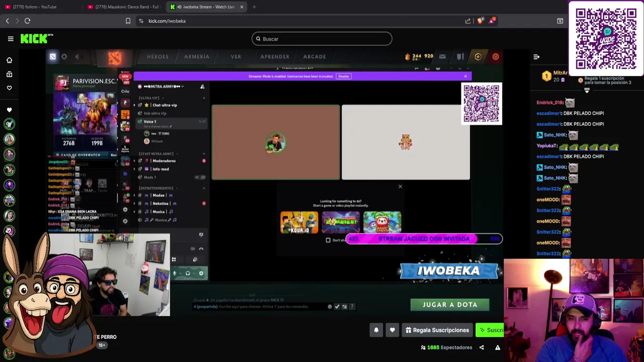Click the Dota 2 logo in stream
The image size is (644, 362).
pyautogui.click(x=115, y=57)
